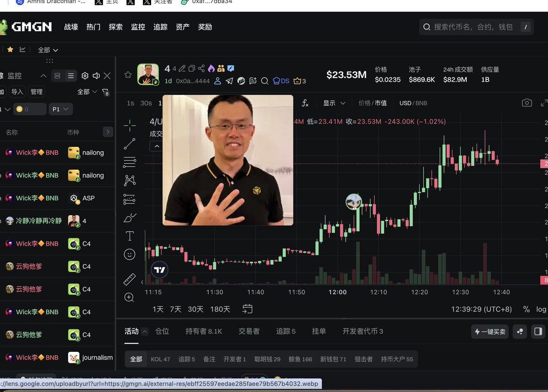548x392 pixels.
Task: Take a chart snapshot with camera icon
Action: click(527, 103)
